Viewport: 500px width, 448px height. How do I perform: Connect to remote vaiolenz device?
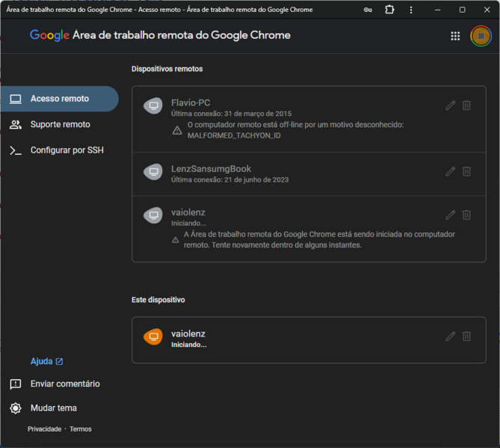pyautogui.click(x=309, y=229)
